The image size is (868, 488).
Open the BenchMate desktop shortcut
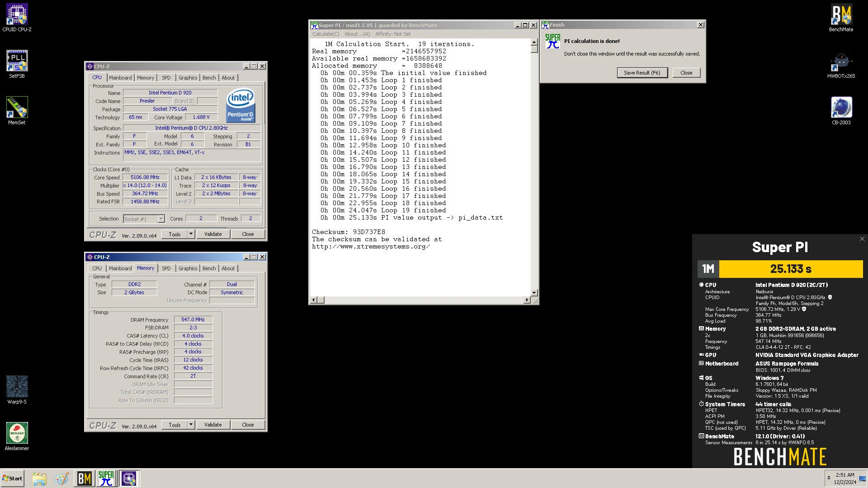[841, 18]
